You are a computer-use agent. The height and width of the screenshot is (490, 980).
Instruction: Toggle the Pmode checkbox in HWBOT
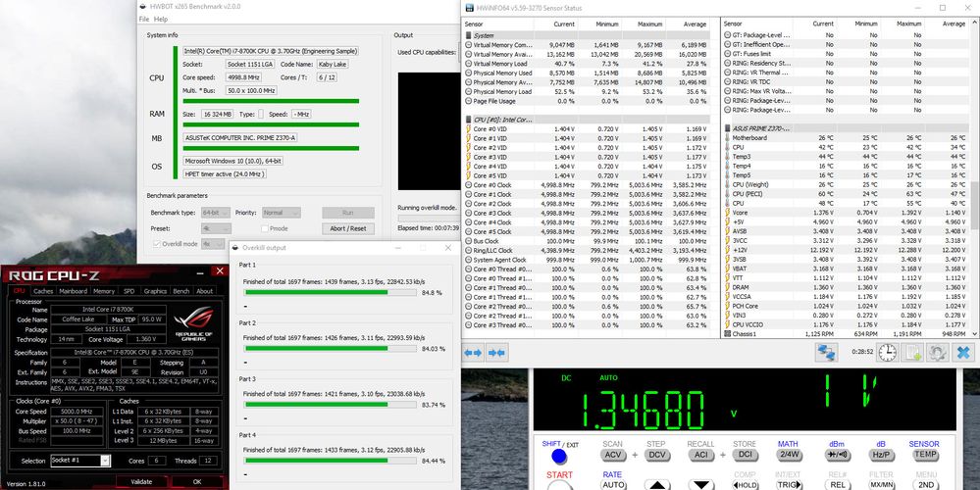tap(265, 228)
